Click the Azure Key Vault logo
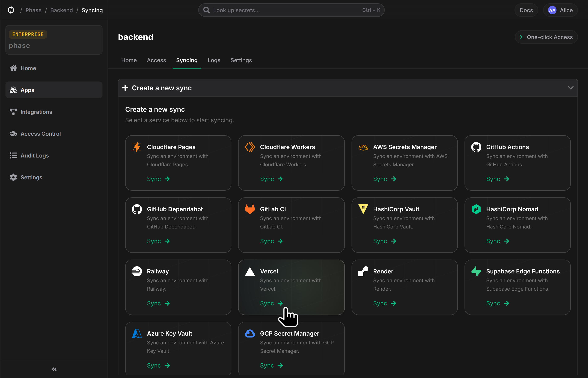The height and width of the screenshot is (378, 588). 137,333
